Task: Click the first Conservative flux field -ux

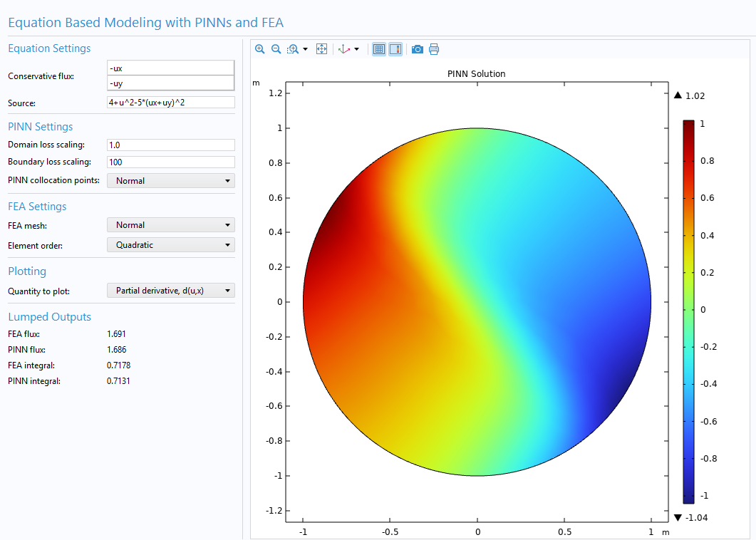Action: click(170, 68)
